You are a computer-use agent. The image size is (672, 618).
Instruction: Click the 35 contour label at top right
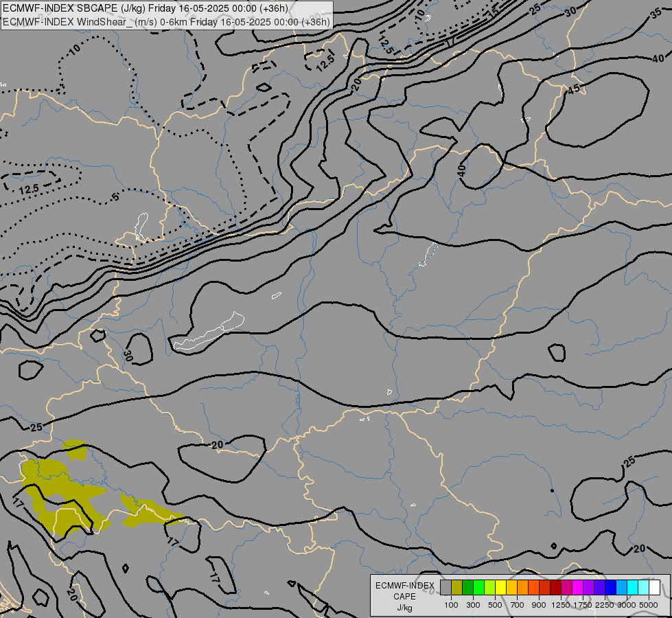tap(656, 13)
